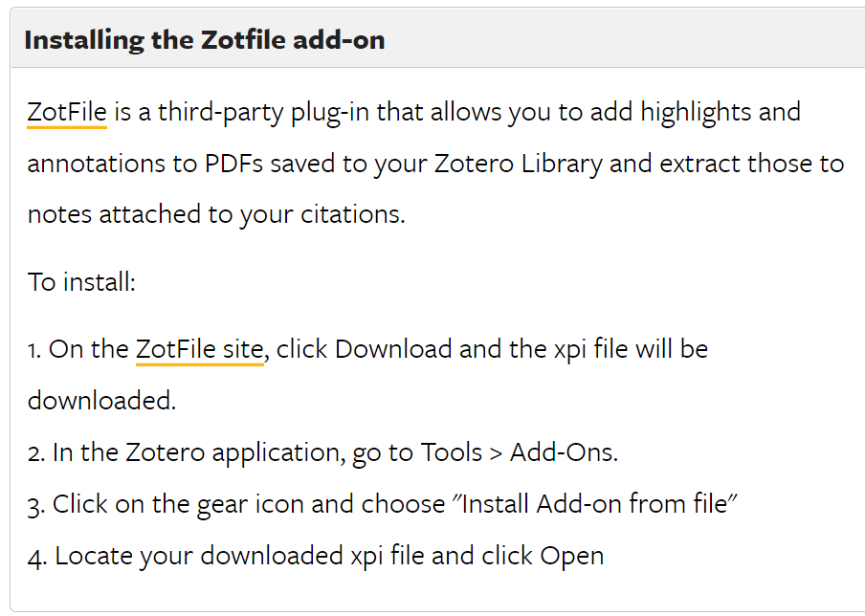
Task: Follow the 'ZotFile site' link in step 1
Action: click(x=200, y=349)
